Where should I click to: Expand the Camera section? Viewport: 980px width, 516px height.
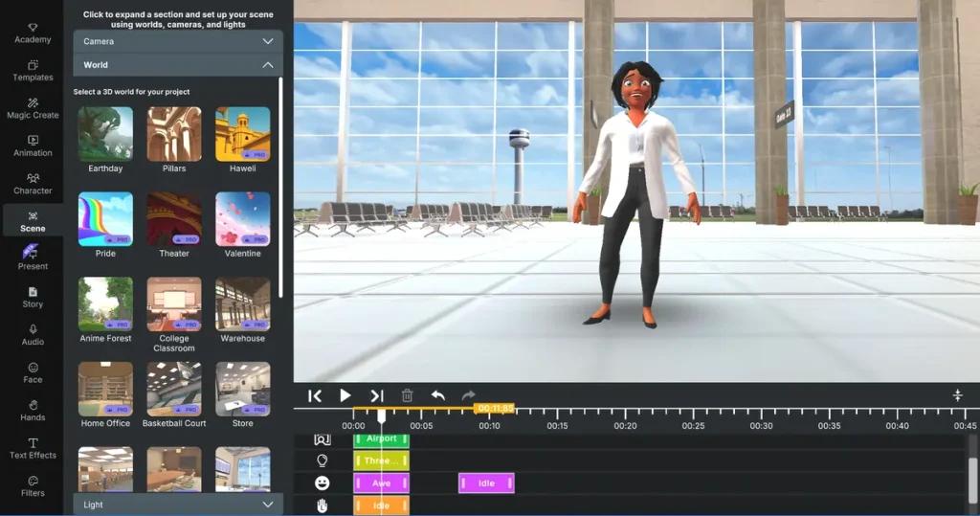pos(178,41)
